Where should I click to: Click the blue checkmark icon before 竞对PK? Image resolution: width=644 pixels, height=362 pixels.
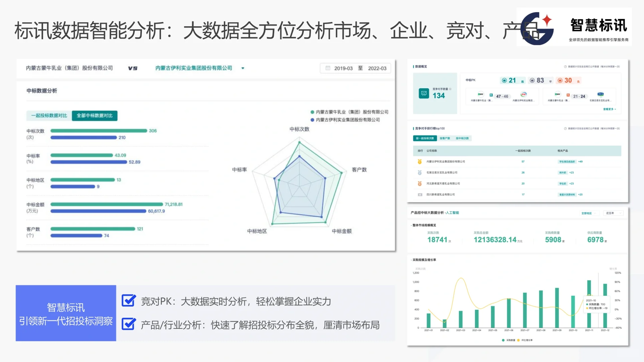click(128, 301)
